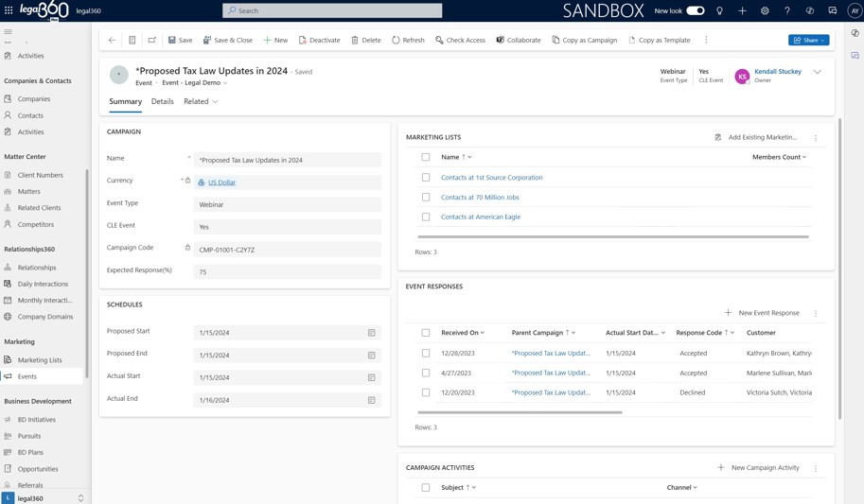This screenshot has height=504, width=864.
Task: Refresh the record
Action: click(x=408, y=41)
